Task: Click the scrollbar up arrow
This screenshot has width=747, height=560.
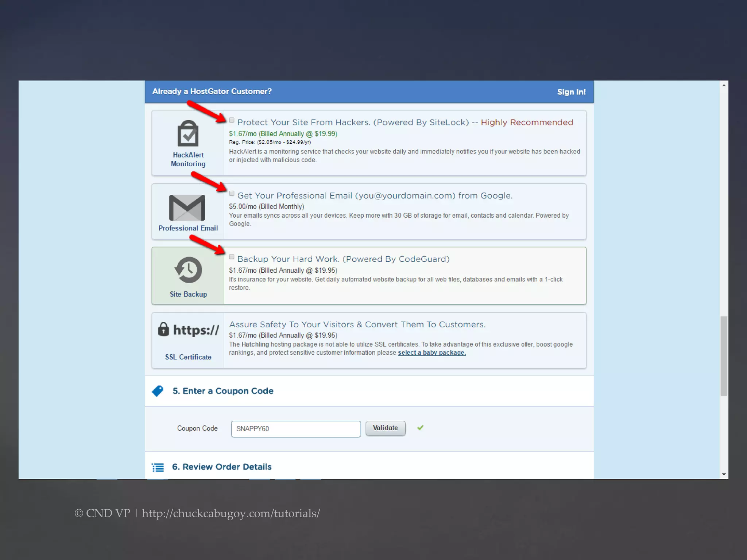Action: pyautogui.click(x=724, y=85)
